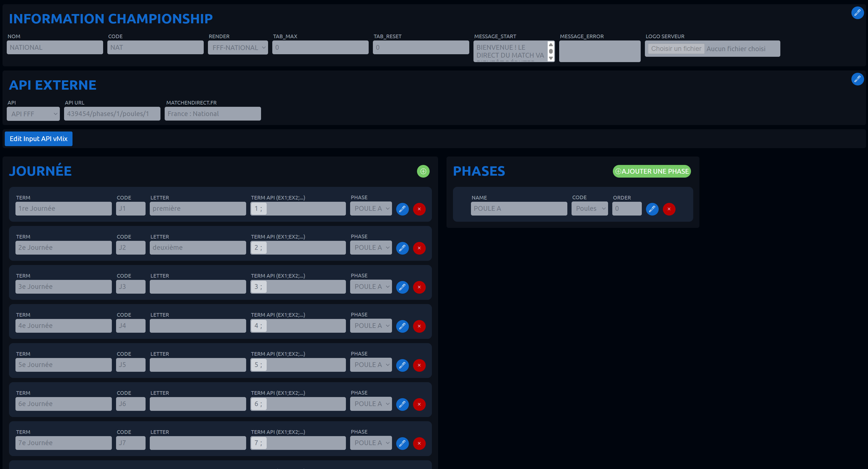Edit the 2e Journée row
This screenshot has height=469, width=868.
pos(402,248)
